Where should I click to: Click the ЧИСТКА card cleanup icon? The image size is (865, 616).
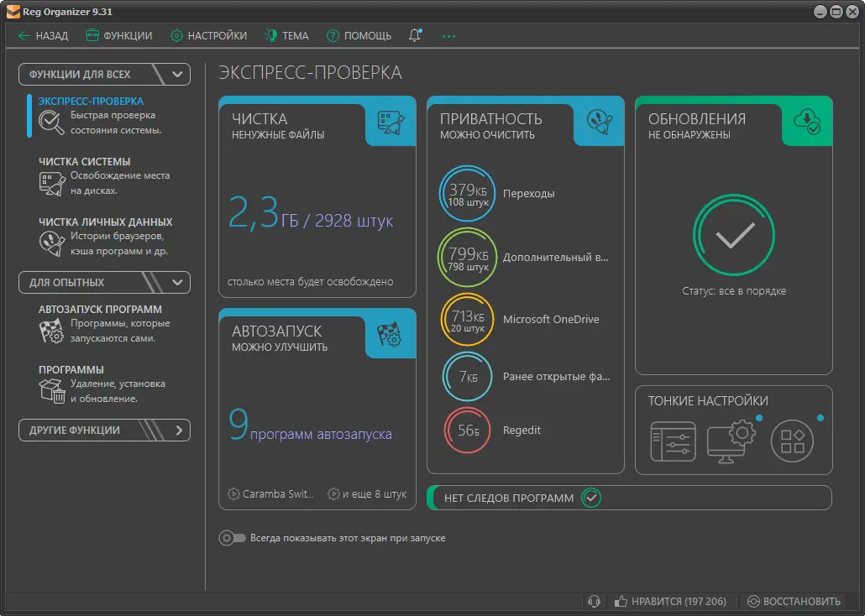pyautogui.click(x=391, y=122)
